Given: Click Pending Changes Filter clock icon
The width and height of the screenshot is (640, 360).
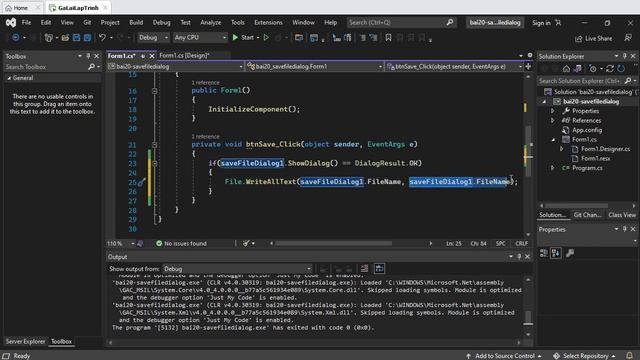Looking at the screenshot, I should [593, 69].
